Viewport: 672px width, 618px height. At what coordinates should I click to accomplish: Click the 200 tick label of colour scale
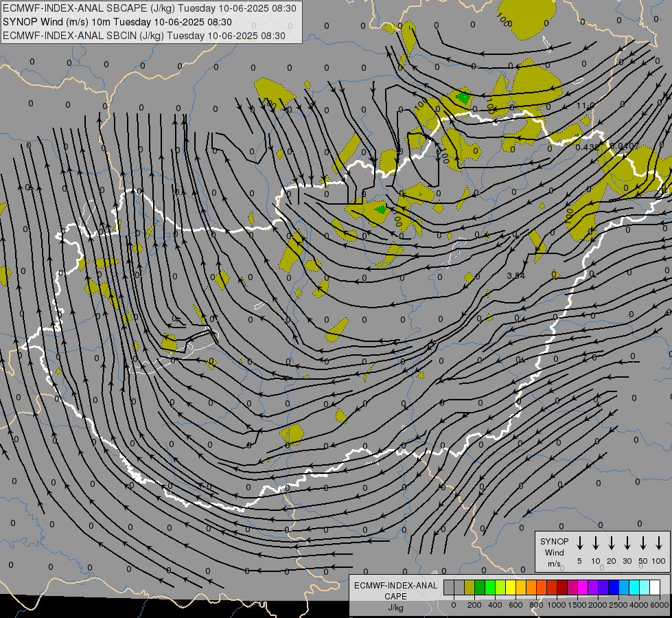coord(474,605)
